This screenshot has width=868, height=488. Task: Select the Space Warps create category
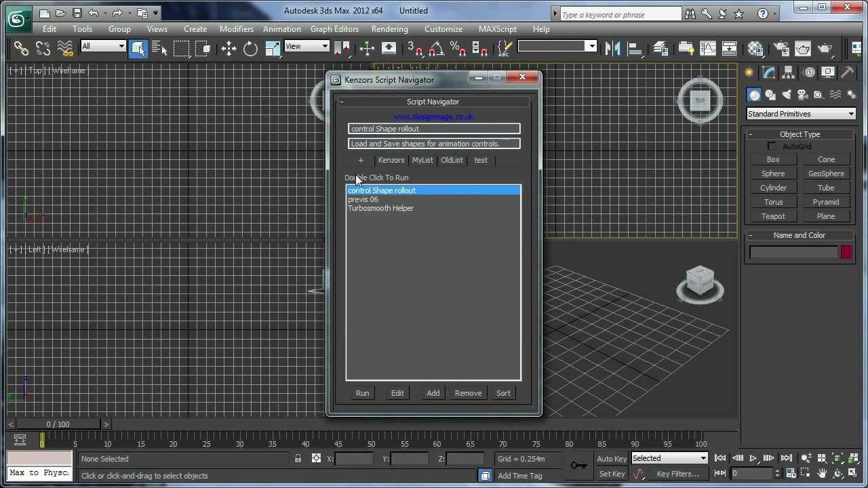pos(835,95)
